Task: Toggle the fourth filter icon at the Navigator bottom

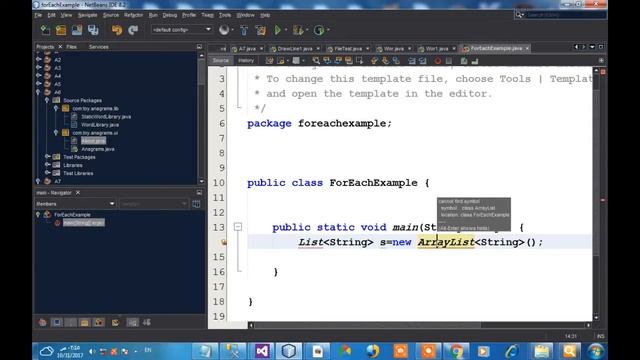Action: point(84,322)
